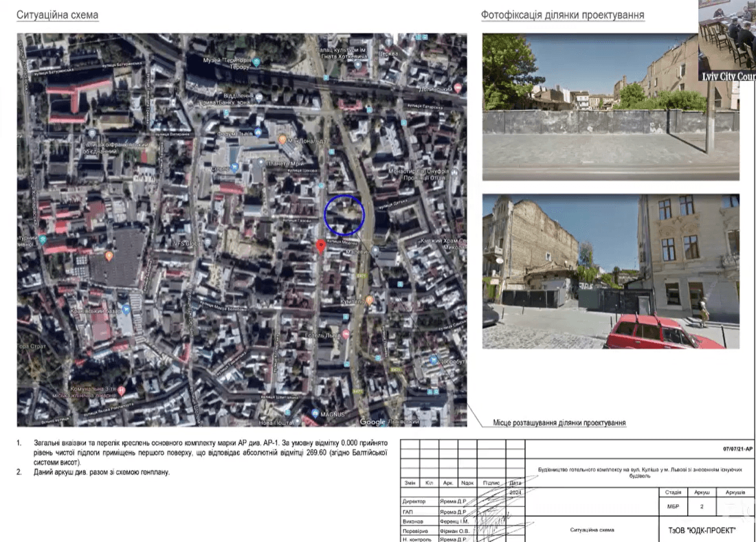756x542 pixels.
Task: Click the Ситуаційна схема heading
Action: pyautogui.click(x=57, y=15)
